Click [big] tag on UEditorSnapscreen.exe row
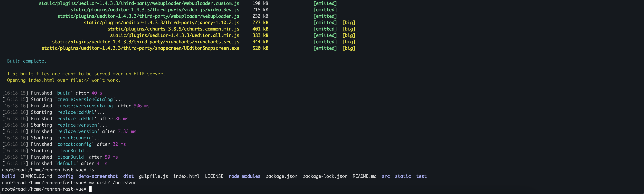 point(349,48)
